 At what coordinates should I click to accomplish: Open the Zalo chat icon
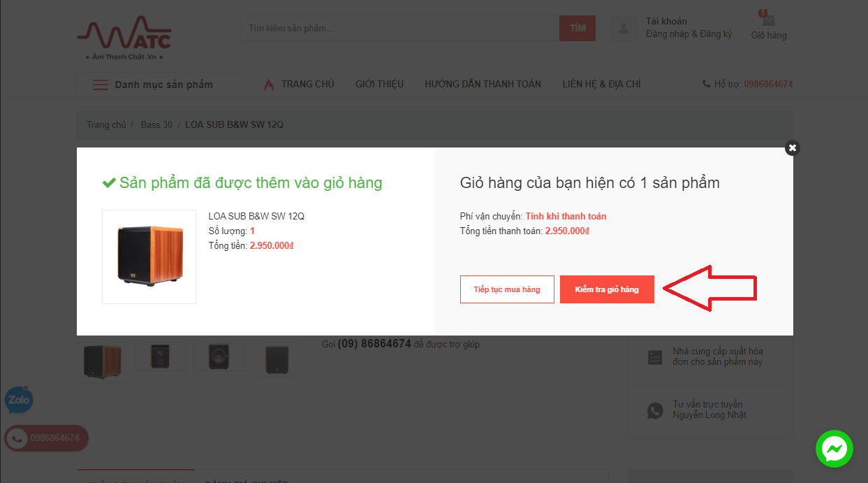(x=19, y=400)
